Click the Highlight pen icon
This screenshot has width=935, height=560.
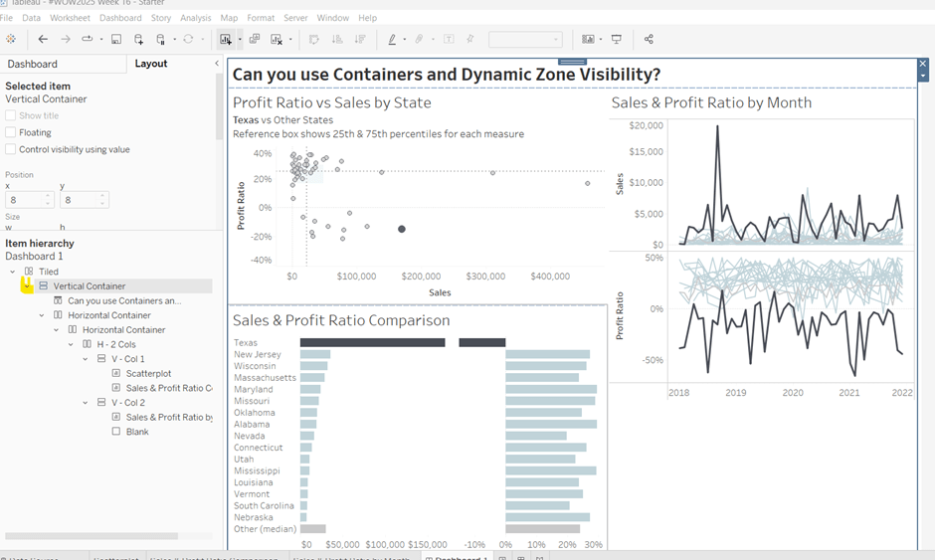click(392, 39)
